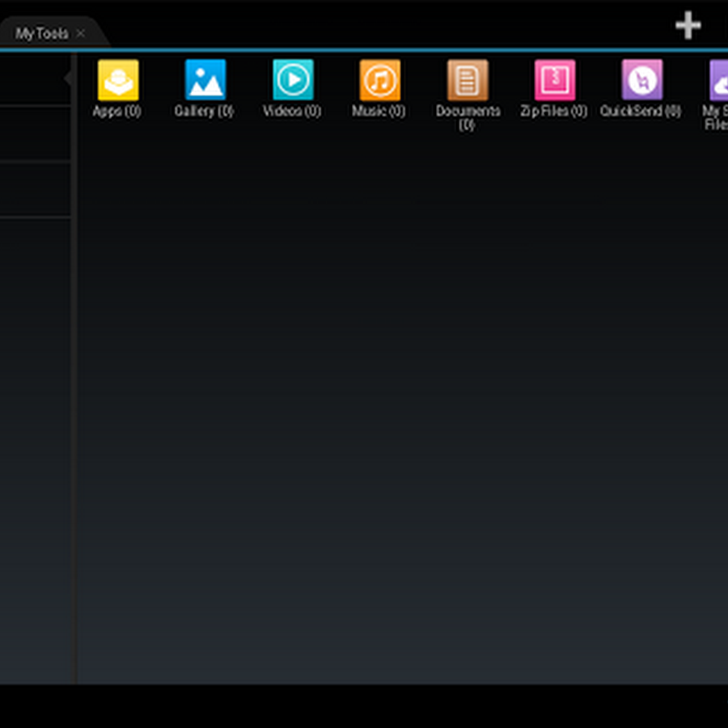Open the Zip Files category icon
Screen dimensions: 728x728
tap(555, 80)
